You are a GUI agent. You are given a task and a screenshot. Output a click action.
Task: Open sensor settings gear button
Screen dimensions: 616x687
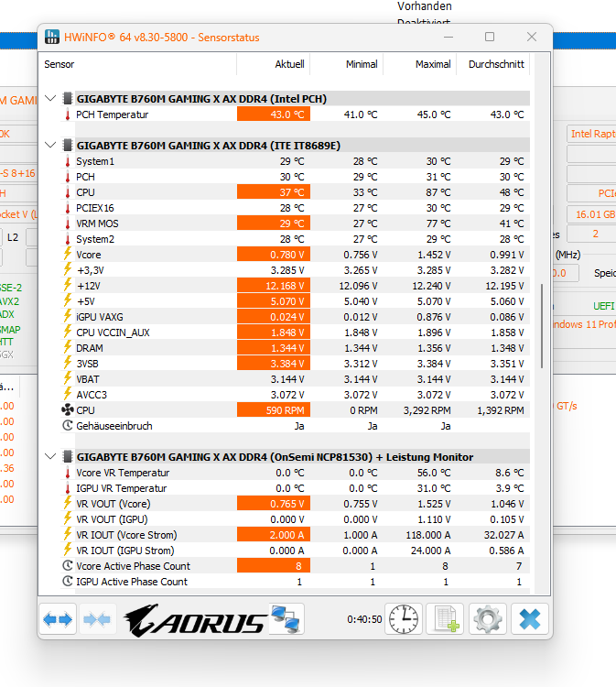point(487,619)
